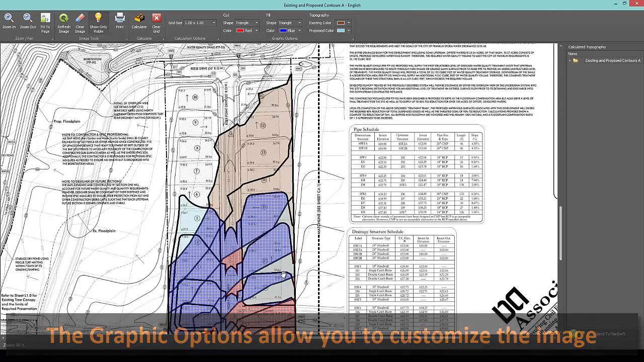The image size is (644, 362).
Task: Click the Topography section label
Action: tap(319, 15)
